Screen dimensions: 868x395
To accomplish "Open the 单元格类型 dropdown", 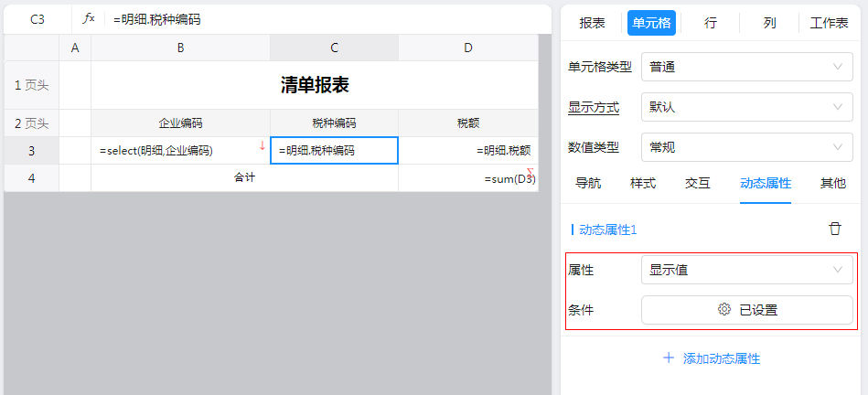I will pos(746,67).
